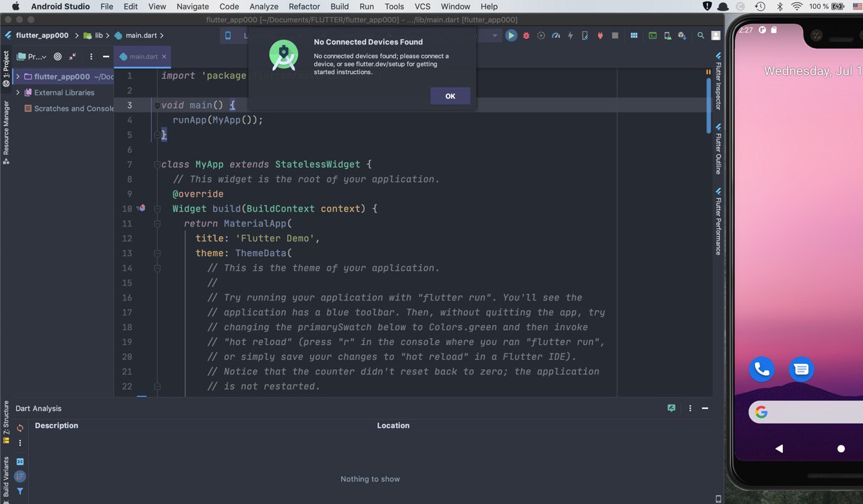Viewport: 863px width, 504px height.
Task: Click the Search Everywhere magnifier icon
Action: pos(701,36)
